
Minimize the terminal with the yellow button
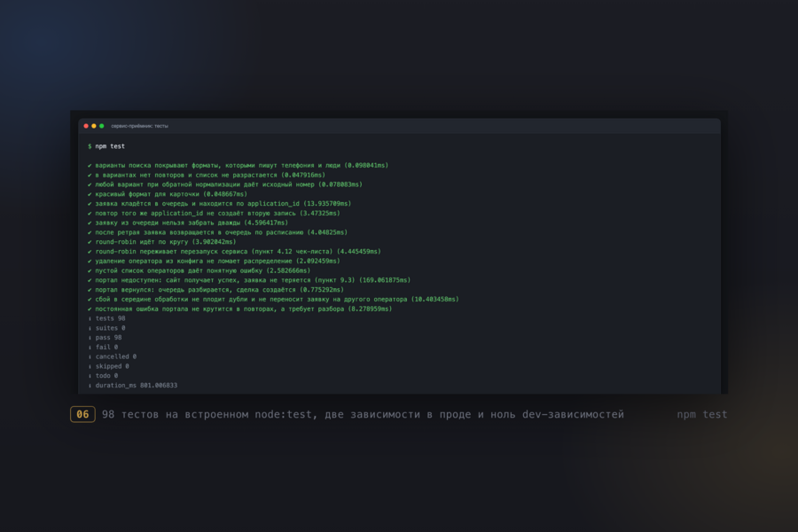(x=94, y=126)
